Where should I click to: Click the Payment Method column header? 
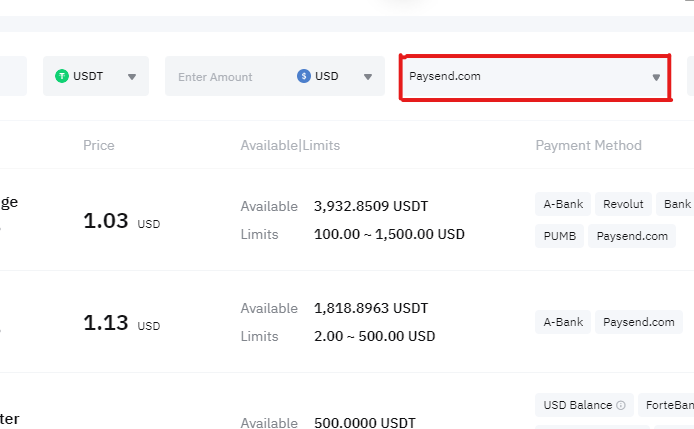click(x=588, y=145)
